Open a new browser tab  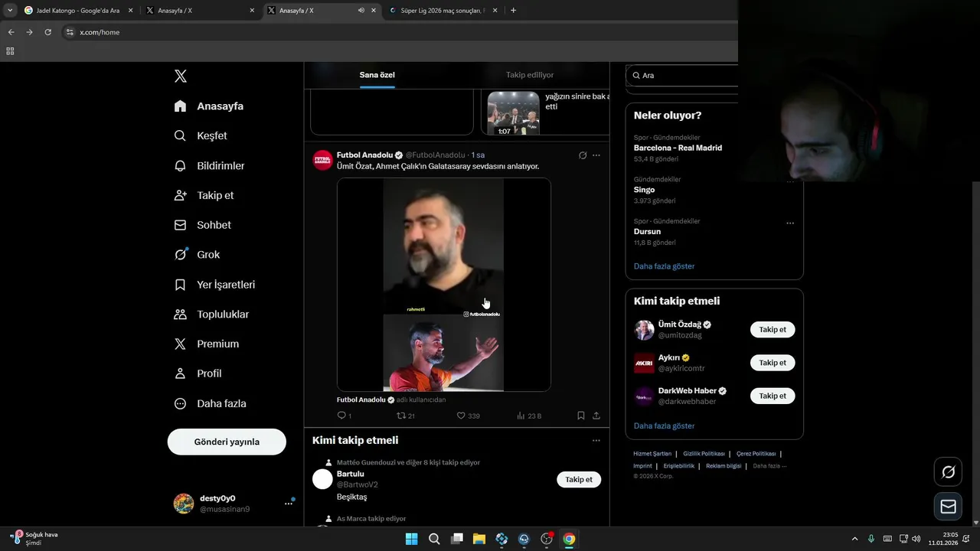[x=513, y=11]
